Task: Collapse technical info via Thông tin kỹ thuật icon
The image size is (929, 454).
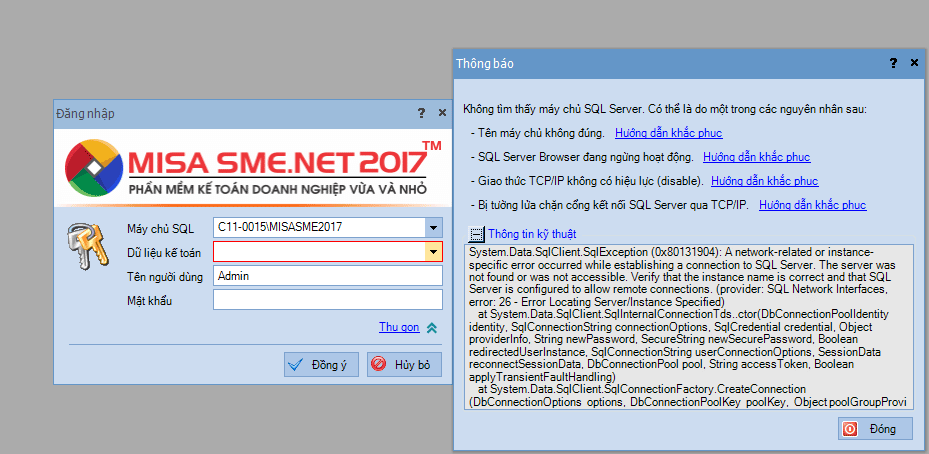Action: pos(475,234)
